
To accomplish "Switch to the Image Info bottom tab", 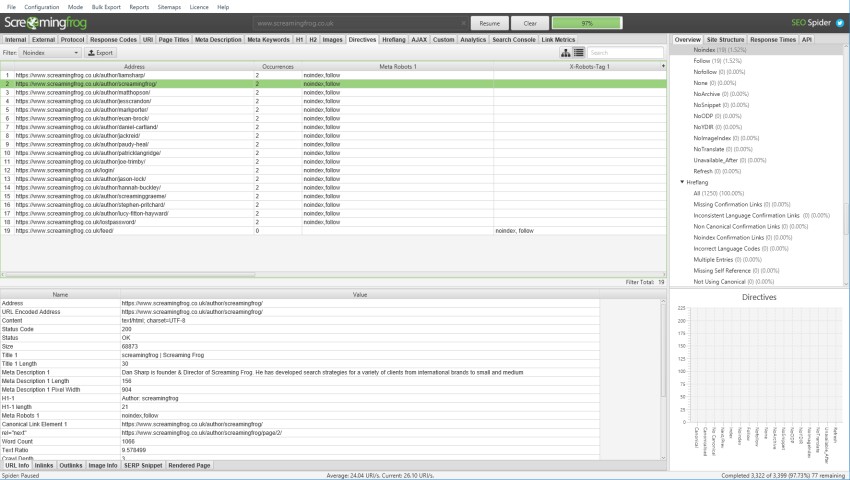I will tap(102, 465).
